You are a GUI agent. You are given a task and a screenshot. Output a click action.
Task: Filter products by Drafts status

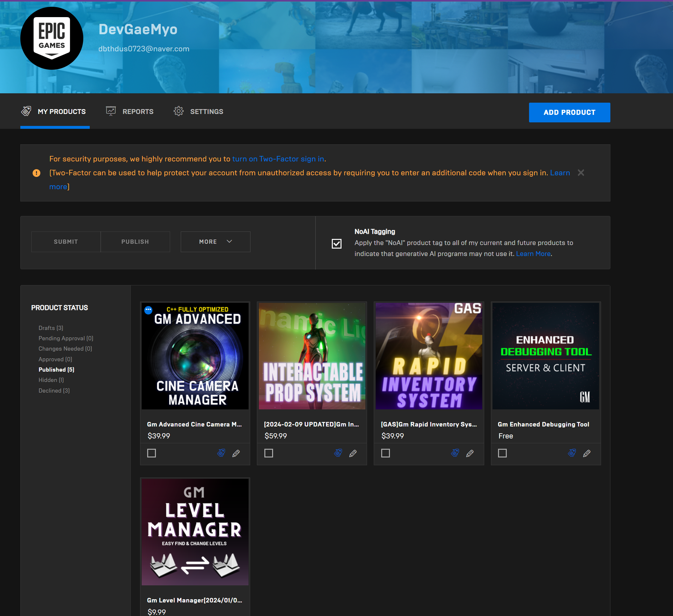tap(51, 328)
